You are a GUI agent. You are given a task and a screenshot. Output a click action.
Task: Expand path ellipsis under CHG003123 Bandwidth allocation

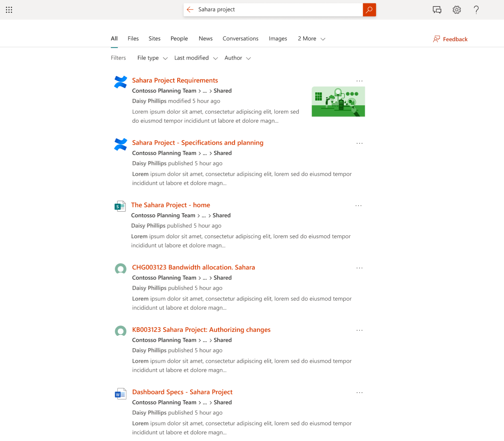(205, 278)
